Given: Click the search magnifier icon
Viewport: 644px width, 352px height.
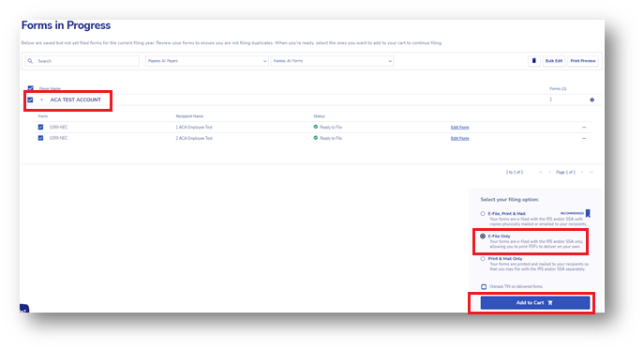Looking at the screenshot, I should [x=30, y=61].
